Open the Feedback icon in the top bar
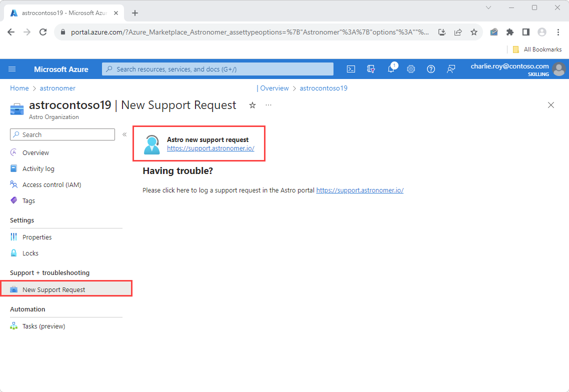 click(x=450, y=69)
